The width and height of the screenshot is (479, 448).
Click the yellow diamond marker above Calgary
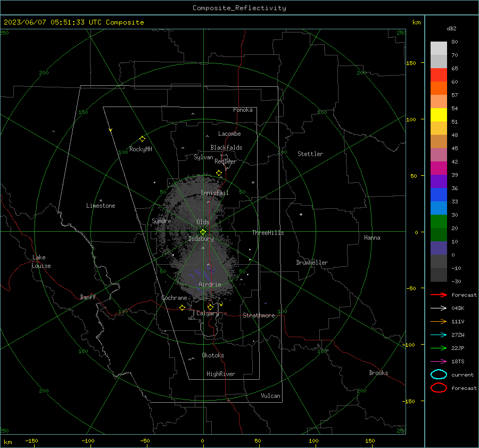tap(210, 307)
